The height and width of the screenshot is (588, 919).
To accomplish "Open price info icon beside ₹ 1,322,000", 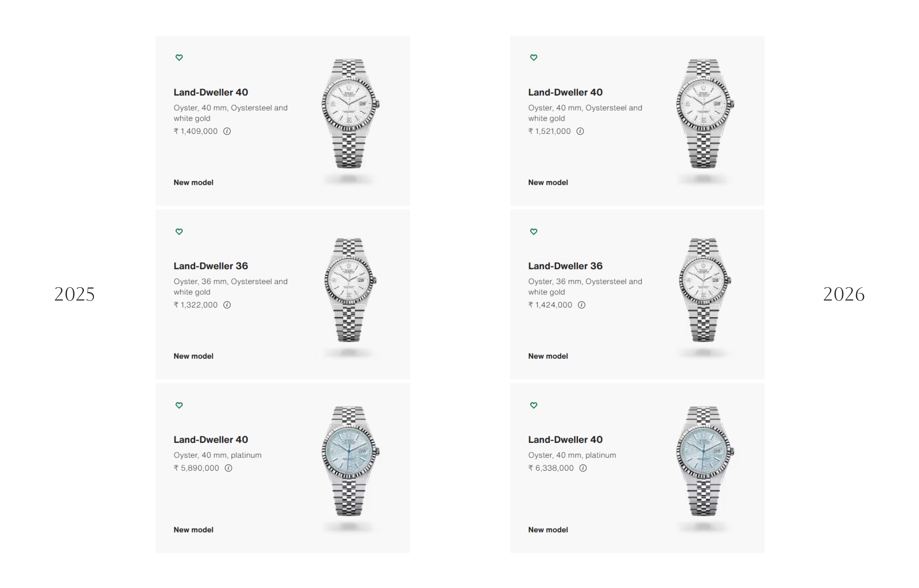I will [x=227, y=305].
